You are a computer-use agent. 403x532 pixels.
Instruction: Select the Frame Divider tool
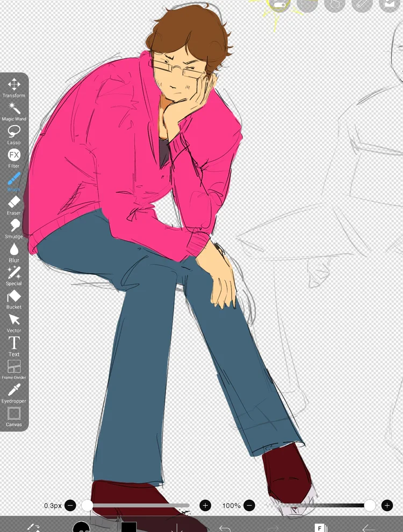[14, 370]
